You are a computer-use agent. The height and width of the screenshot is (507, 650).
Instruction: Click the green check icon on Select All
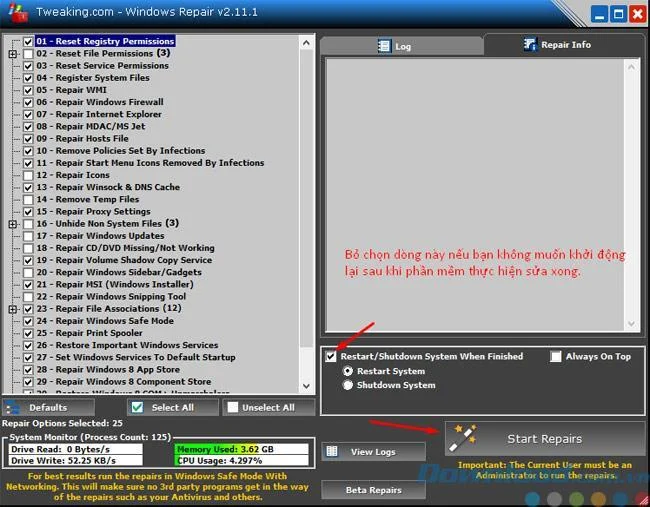137,407
